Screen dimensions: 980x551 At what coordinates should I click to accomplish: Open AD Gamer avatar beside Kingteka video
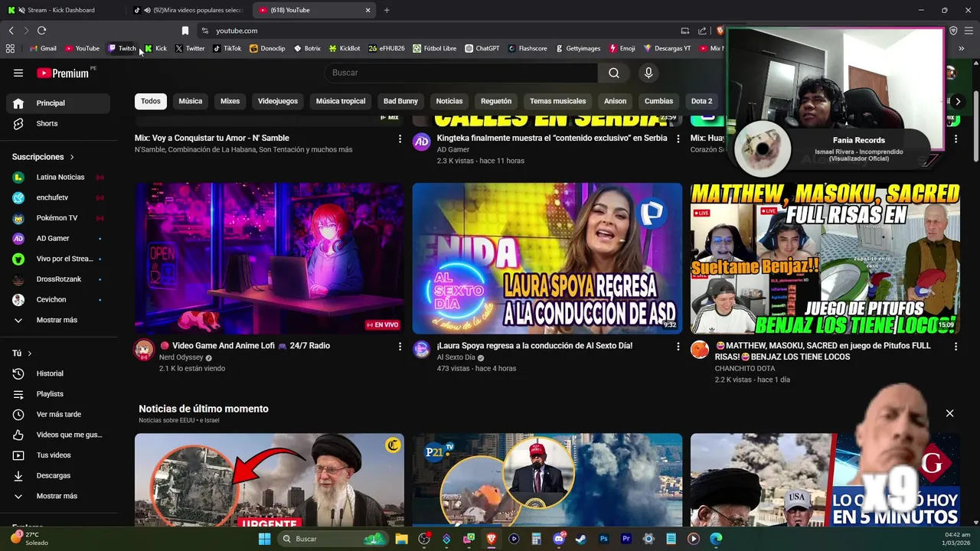pyautogui.click(x=422, y=142)
